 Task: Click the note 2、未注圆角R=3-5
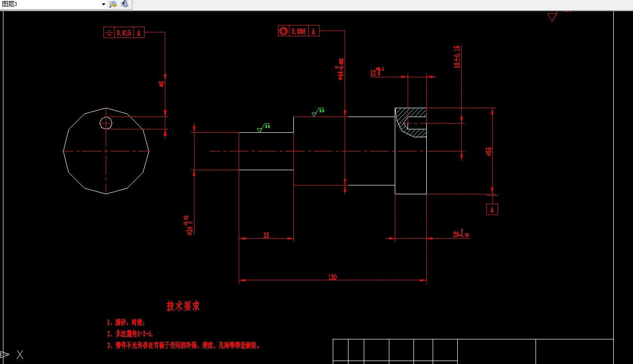coord(130,334)
